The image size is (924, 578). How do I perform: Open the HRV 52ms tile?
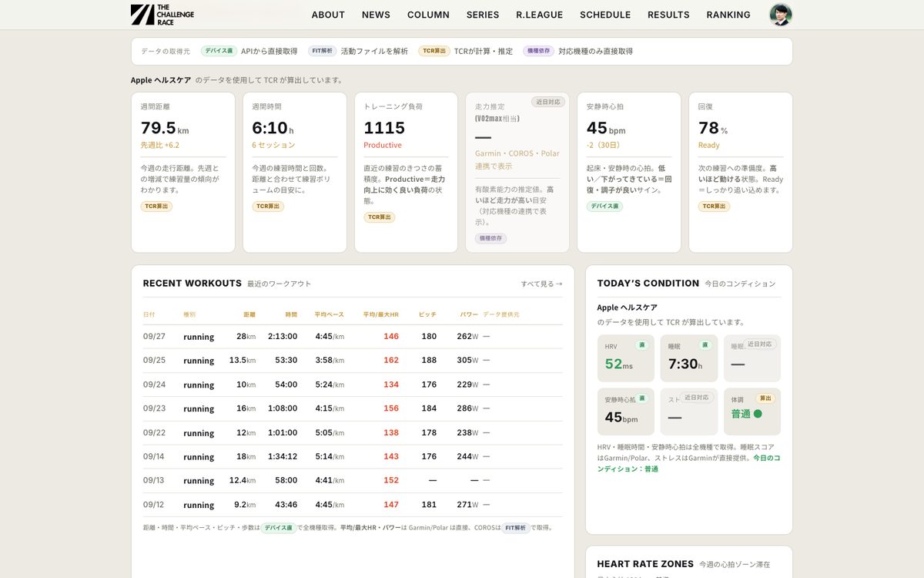click(x=626, y=358)
